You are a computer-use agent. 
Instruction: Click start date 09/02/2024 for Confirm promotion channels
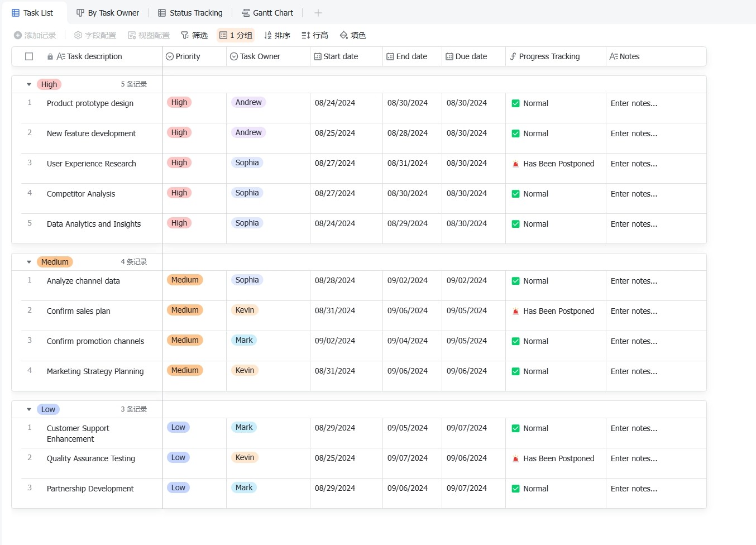pyautogui.click(x=335, y=341)
